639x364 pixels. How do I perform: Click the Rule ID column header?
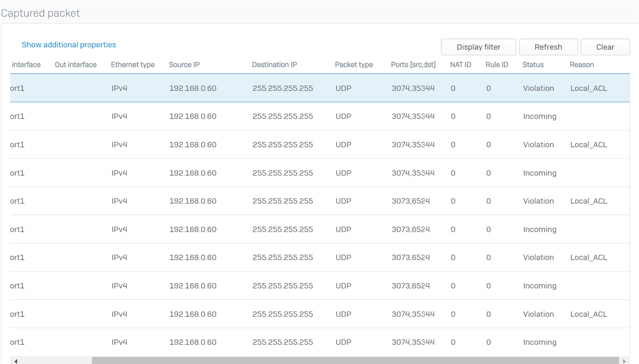point(497,65)
